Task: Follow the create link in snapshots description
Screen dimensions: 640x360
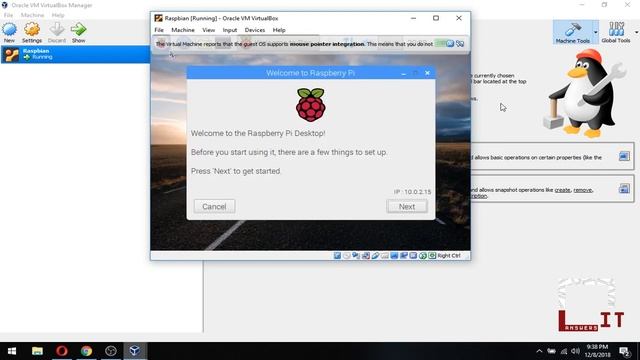Action: (x=562, y=190)
